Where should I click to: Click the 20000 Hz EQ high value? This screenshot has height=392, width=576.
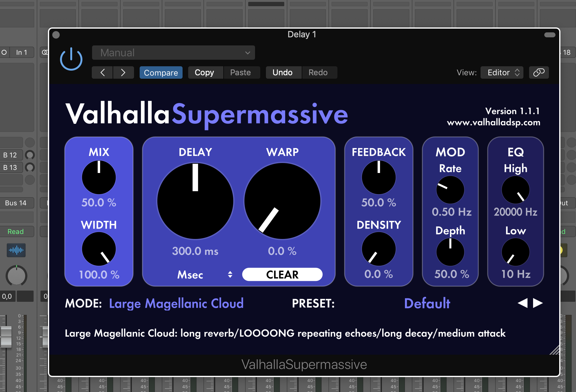coord(516,212)
